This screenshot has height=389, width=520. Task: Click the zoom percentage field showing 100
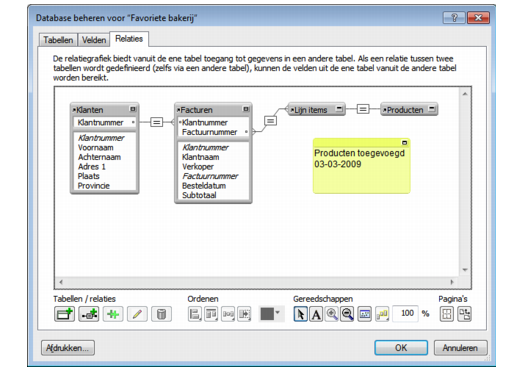click(405, 313)
